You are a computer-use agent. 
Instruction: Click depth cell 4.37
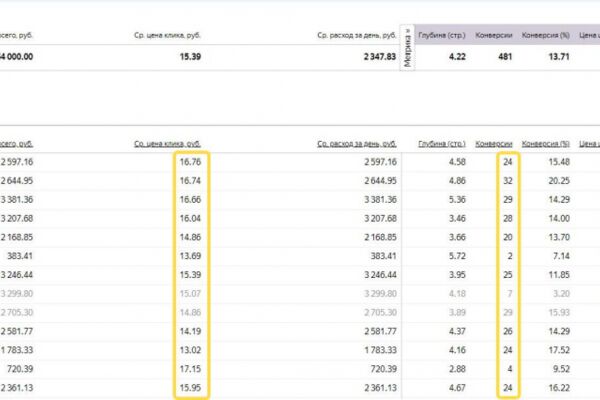click(457, 331)
